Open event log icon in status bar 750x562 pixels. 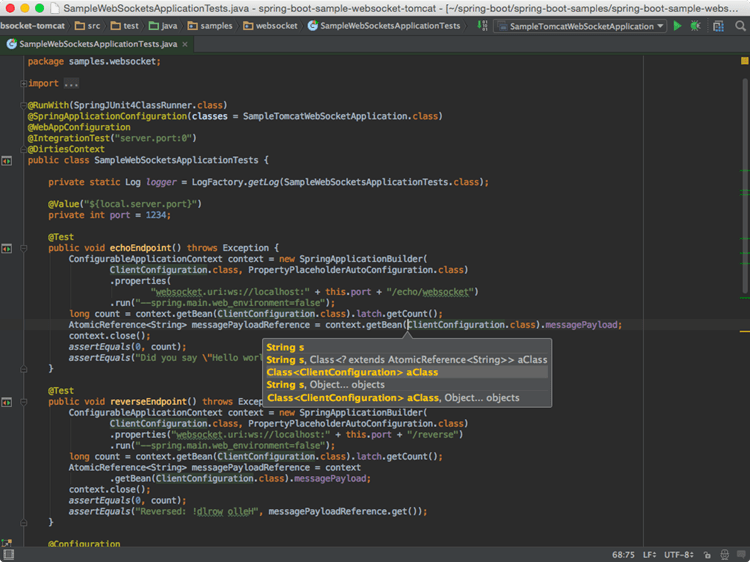(742, 554)
